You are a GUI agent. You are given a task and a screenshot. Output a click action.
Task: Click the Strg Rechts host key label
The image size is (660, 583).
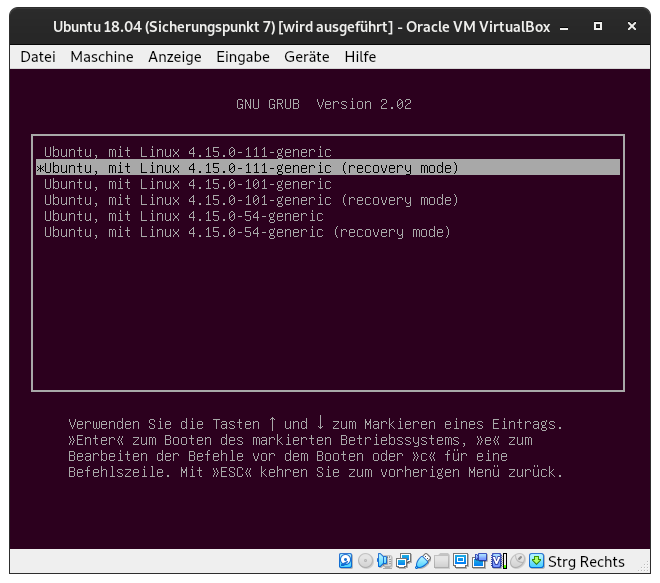click(x=587, y=562)
